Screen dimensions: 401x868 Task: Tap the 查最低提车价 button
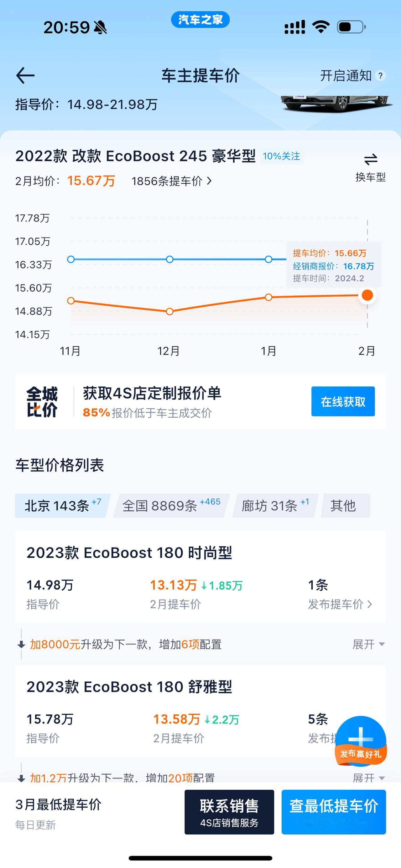334,812
